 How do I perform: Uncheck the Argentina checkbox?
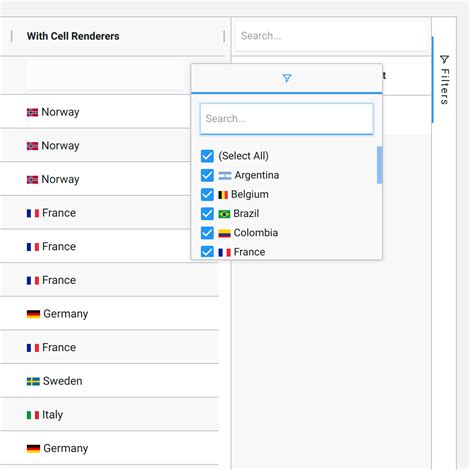[207, 175]
